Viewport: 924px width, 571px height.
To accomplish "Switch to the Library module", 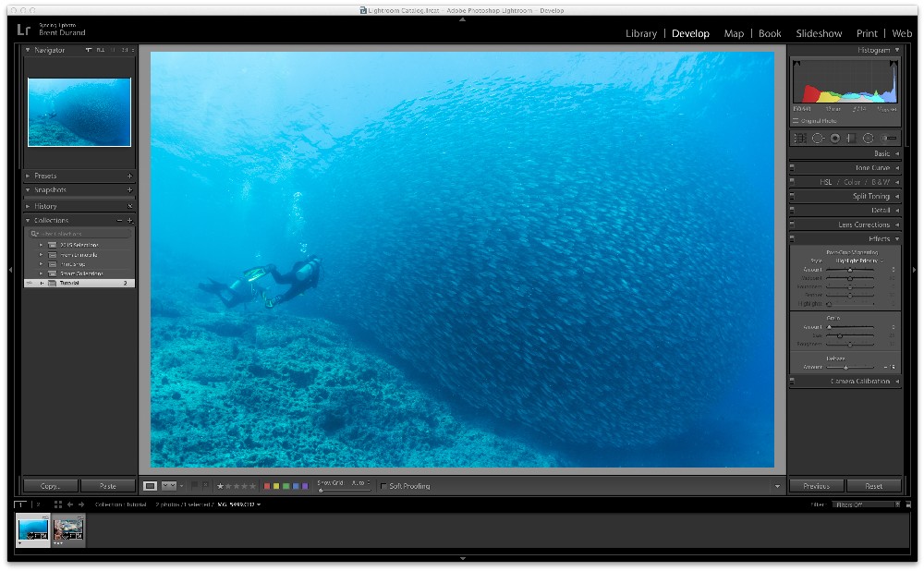I will click(640, 33).
